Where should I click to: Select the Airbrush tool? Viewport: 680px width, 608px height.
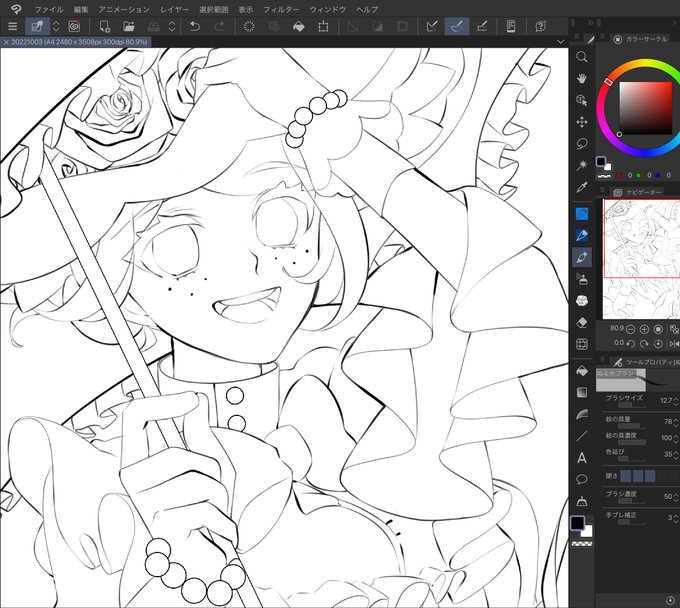[x=582, y=279]
